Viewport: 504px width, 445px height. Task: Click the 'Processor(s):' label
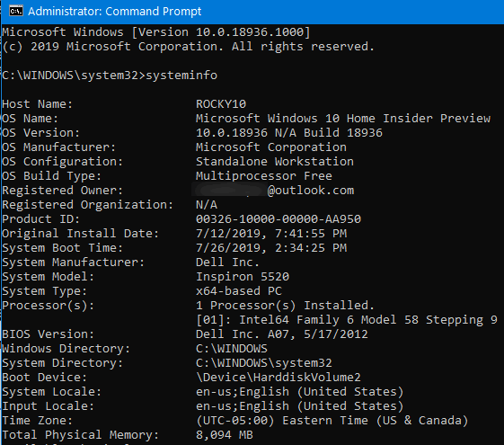click(49, 306)
